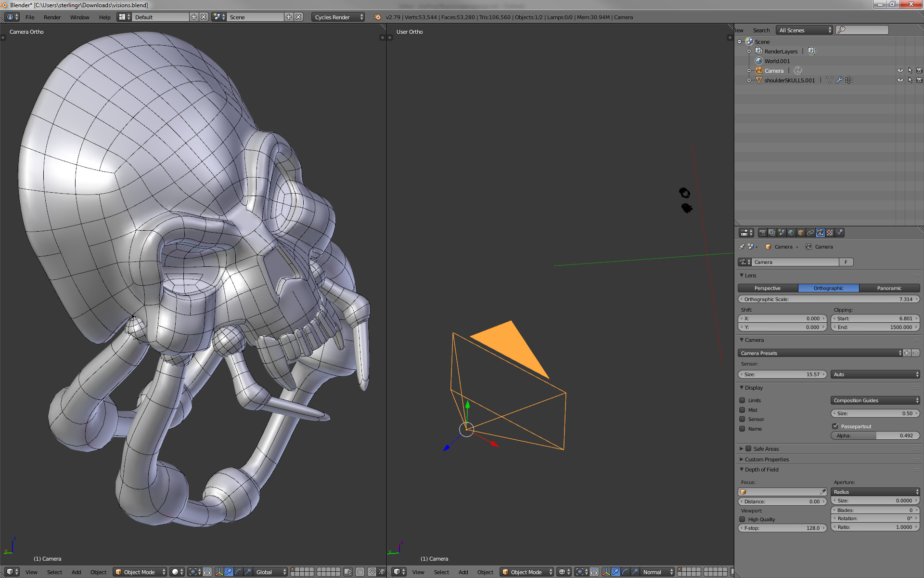
Task: Switch lens type to Panoramic
Action: (x=889, y=288)
